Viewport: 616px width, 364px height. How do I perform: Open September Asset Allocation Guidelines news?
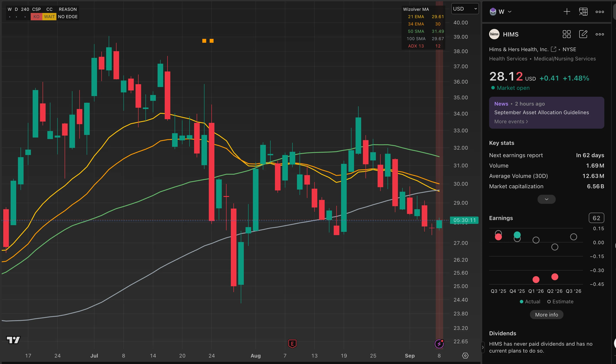(x=541, y=112)
